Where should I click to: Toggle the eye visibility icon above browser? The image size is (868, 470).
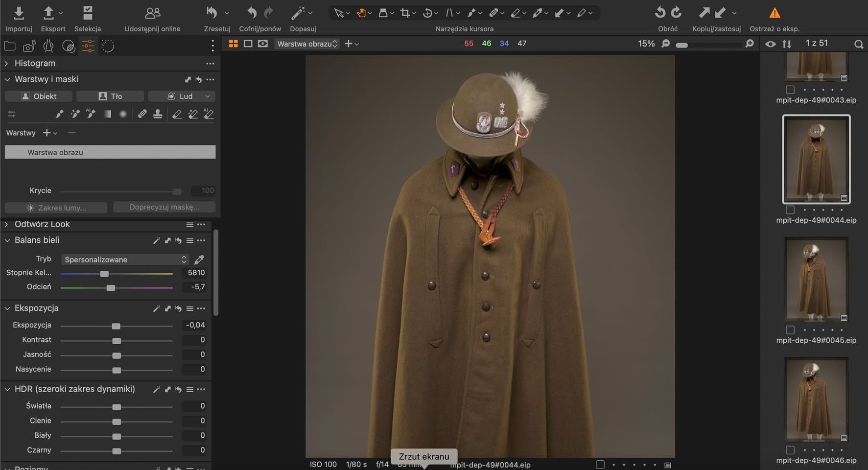(x=770, y=44)
